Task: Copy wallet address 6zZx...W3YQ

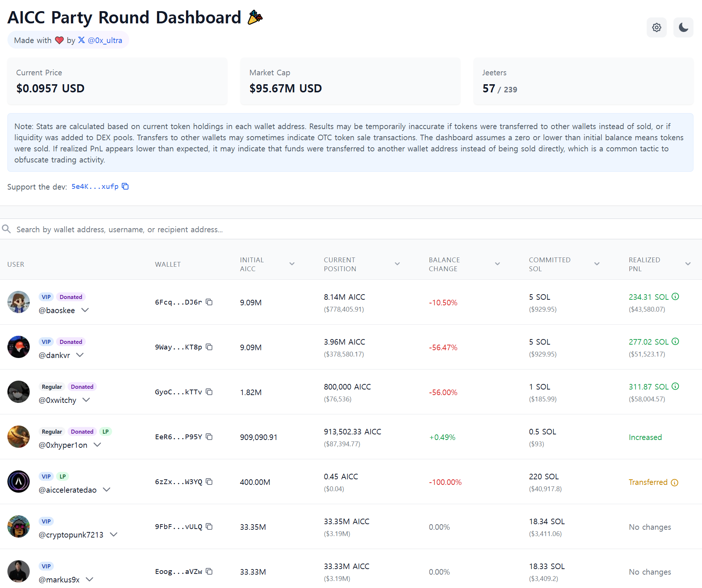Action: click(209, 482)
